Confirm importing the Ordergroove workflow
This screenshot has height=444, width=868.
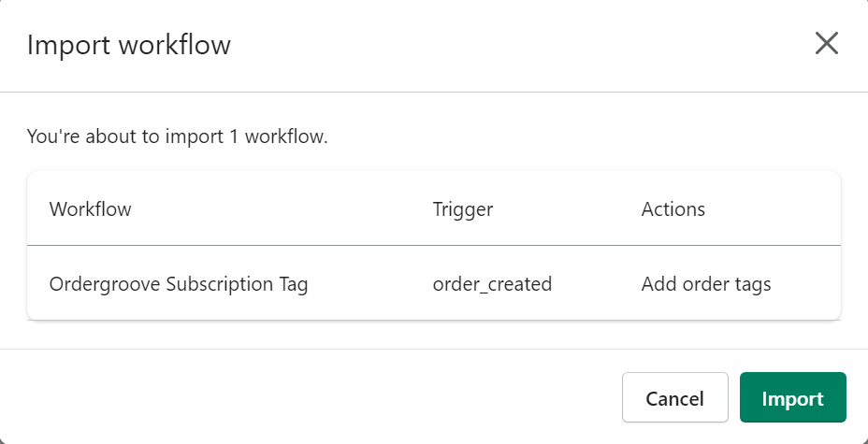[x=792, y=397]
